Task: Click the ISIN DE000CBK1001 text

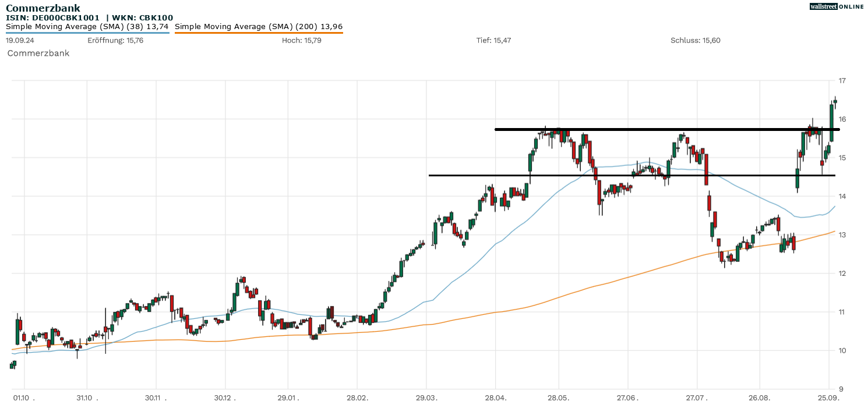Action: 52,18
